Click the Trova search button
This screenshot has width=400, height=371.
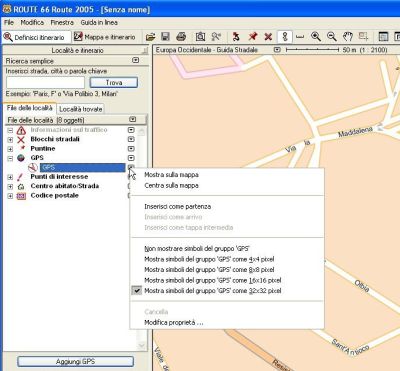click(114, 82)
